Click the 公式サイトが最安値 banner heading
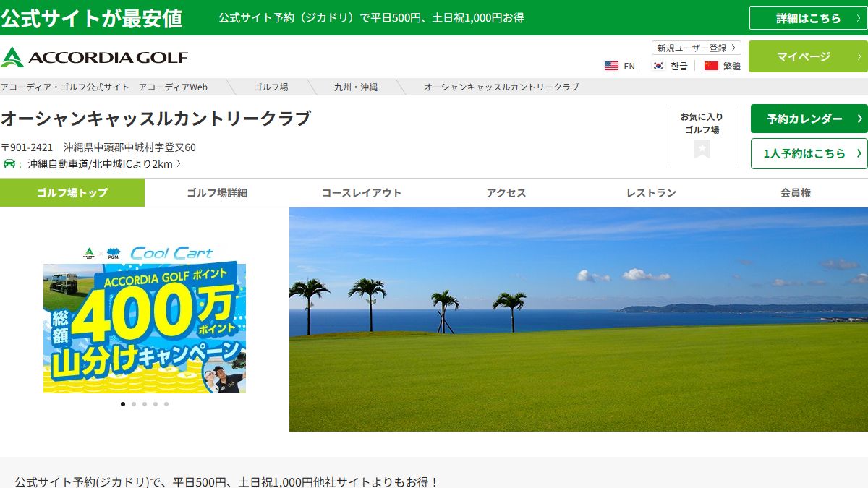This screenshot has height=488, width=868. [91, 18]
